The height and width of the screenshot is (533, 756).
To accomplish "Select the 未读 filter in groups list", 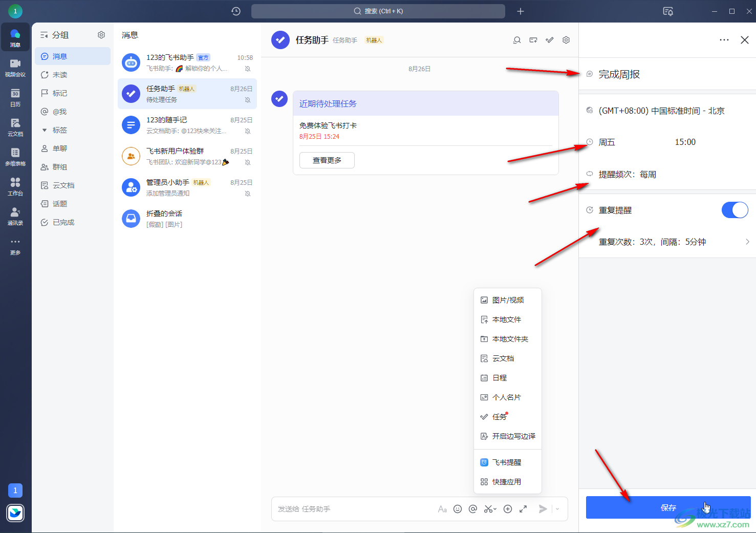I will click(73, 75).
